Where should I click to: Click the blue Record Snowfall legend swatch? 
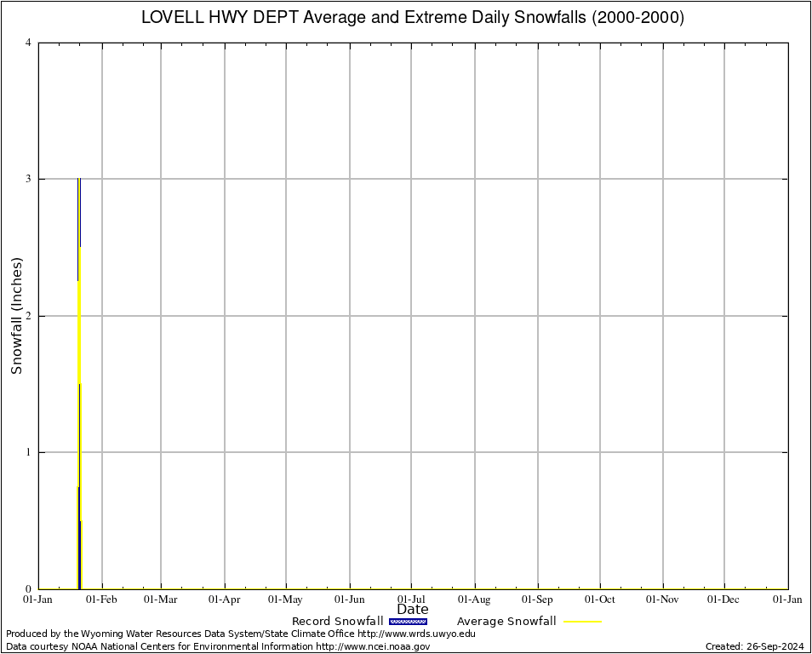[408, 622]
